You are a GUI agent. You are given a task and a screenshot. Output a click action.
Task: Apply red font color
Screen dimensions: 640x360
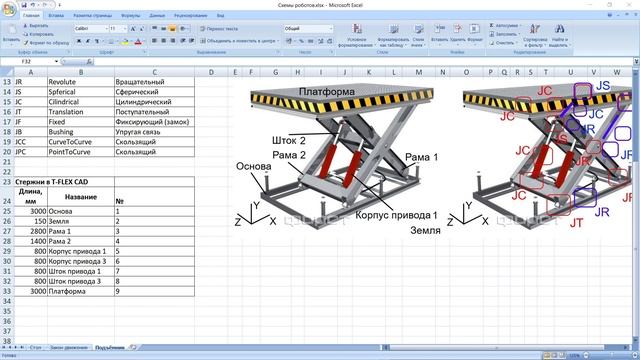pyautogui.click(x=138, y=41)
